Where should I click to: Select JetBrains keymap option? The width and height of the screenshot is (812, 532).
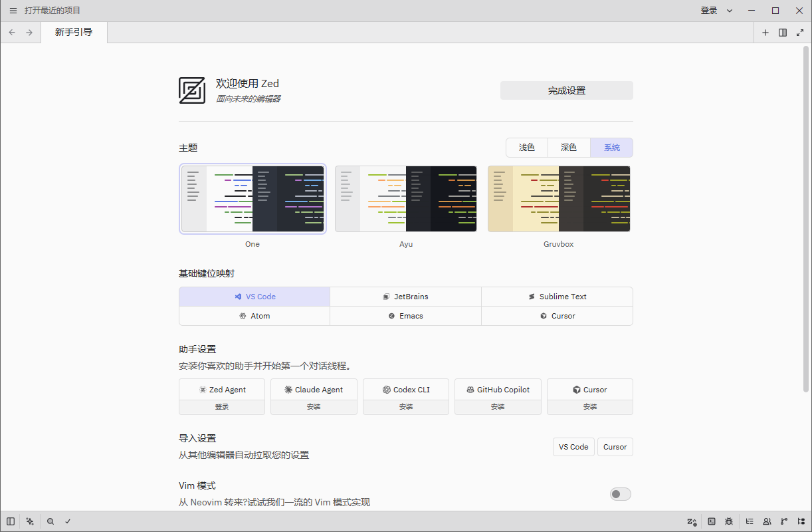(x=405, y=297)
